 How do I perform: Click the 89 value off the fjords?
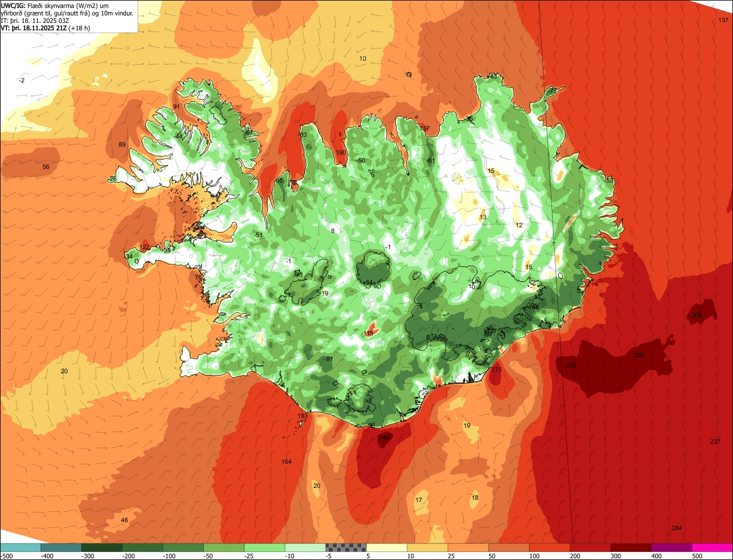coord(122,144)
